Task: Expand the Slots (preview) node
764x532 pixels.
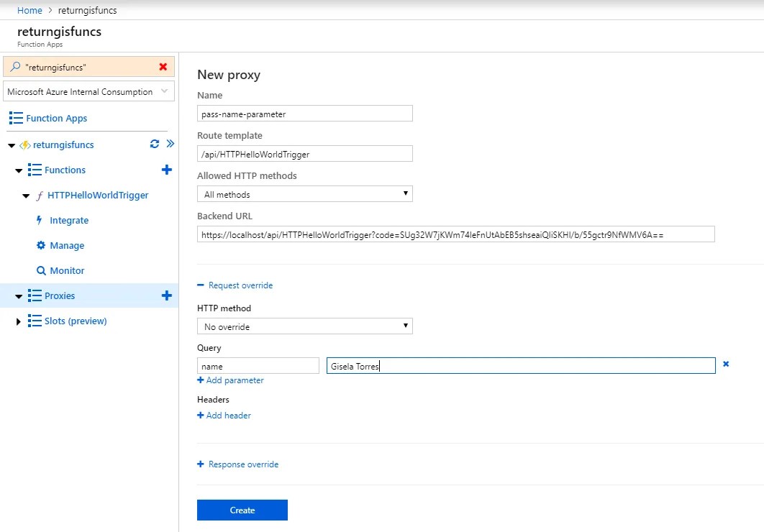Action: 19,321
